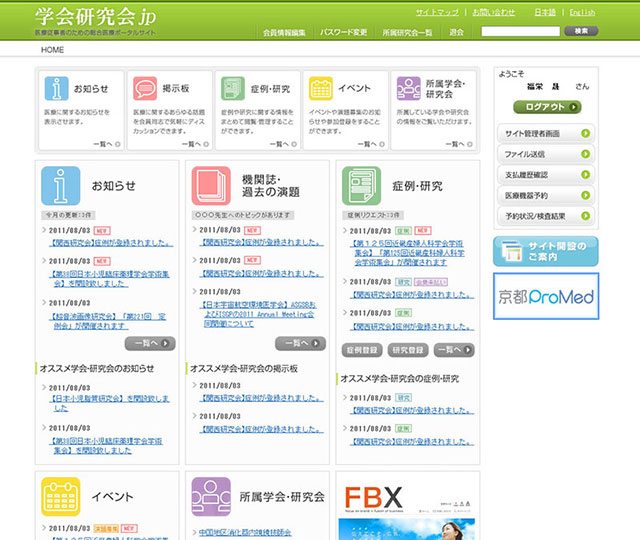Click the blue お知らせ info icon in top row
Viewport: 640px width, 540px height.
coord(57,88)
